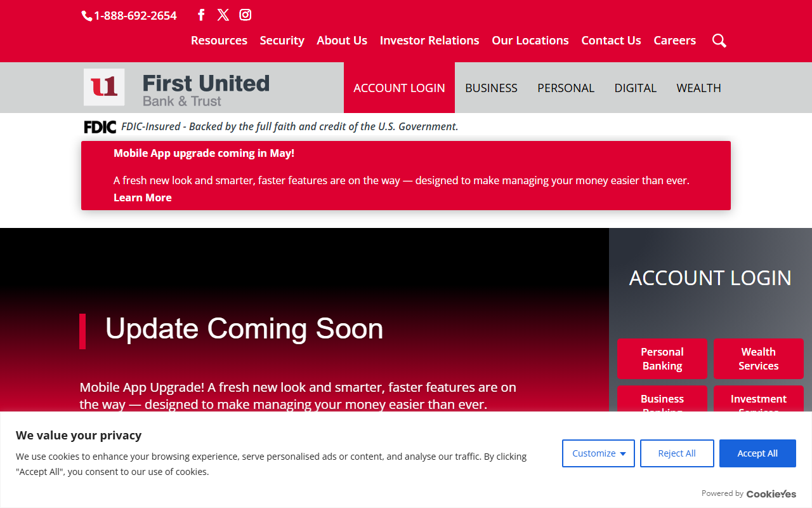
Task: Click 'Mobile App upgrade coming in May!' text
Action: [x=204, y=153]
